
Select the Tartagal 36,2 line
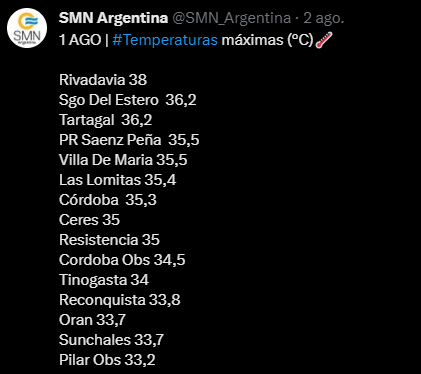click(x=105, y=120)
